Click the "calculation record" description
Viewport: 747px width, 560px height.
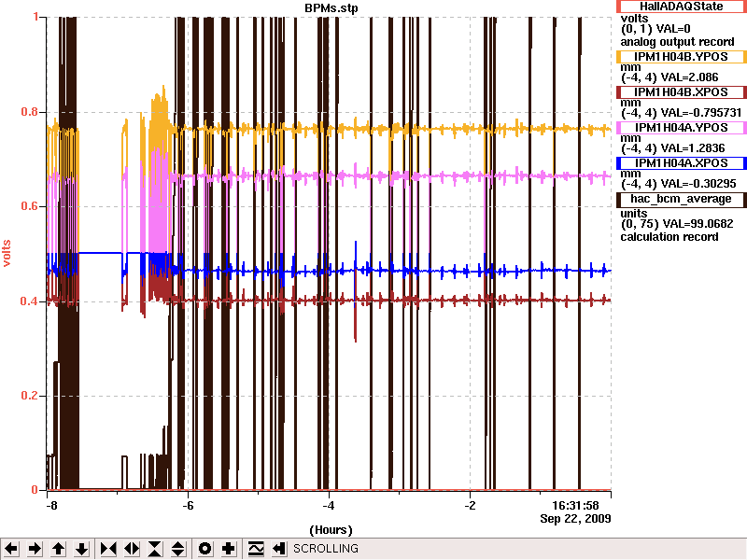tap(669, 237)
